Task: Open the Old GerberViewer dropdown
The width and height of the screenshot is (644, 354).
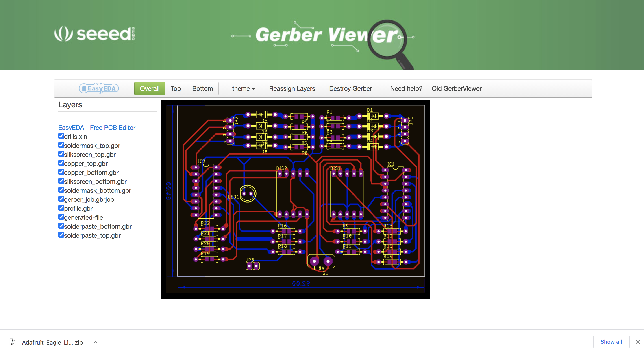Action: [x=457, y=88]
